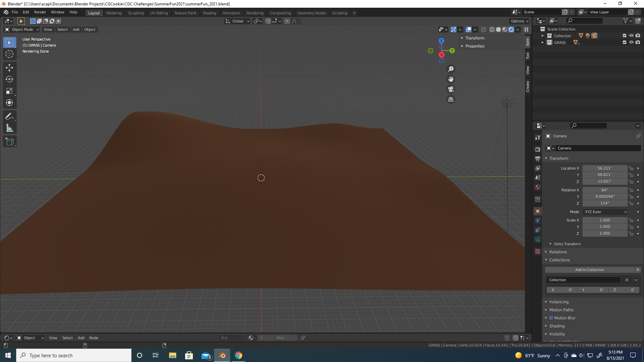Select the Scale tool
Viewport: 644px width, 362px height.
9,91
